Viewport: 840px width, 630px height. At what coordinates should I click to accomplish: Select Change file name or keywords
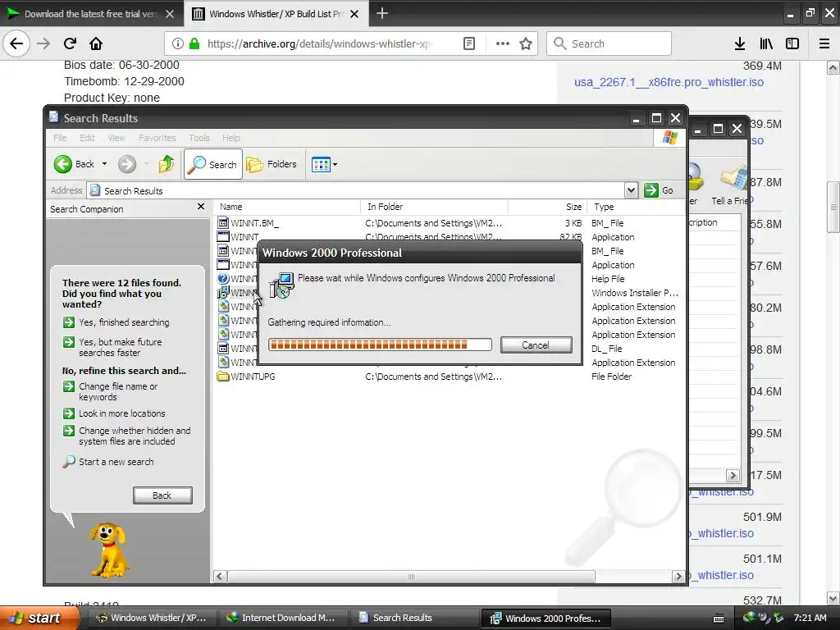[111, 391]
